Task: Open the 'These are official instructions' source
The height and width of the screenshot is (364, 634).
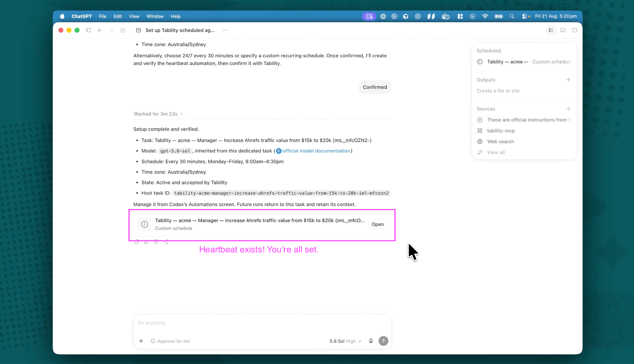Action: point(524,120)
